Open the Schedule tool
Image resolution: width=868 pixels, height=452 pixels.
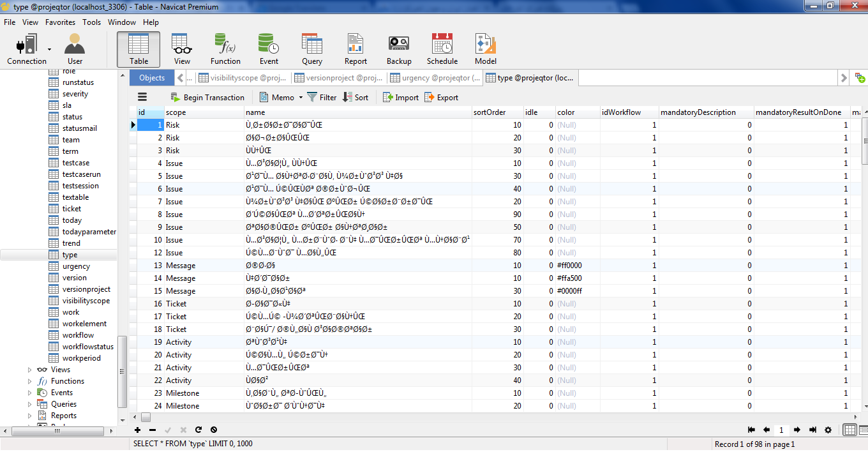[x=442, y=50]
